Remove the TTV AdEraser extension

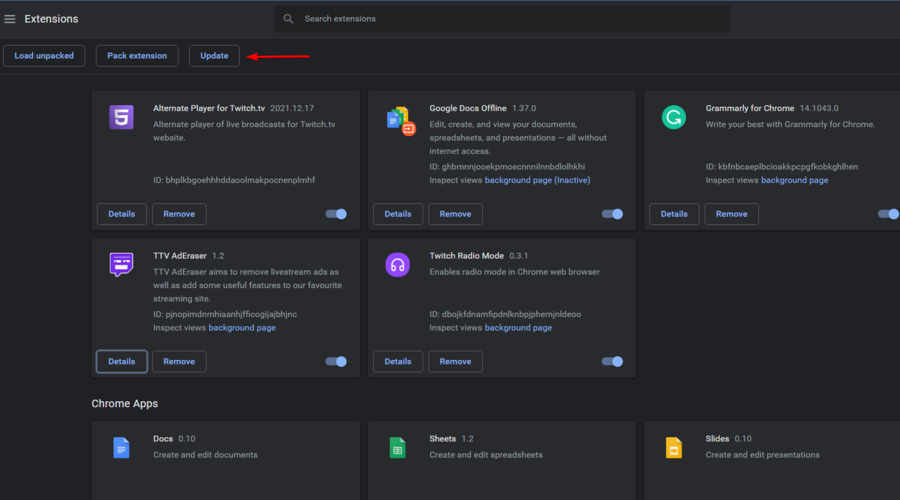click(179, 362)
